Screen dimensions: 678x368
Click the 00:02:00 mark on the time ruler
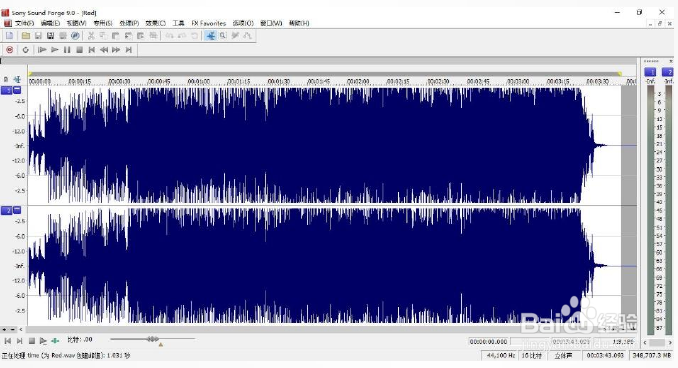pyautogui.click(x=358, y=81)
